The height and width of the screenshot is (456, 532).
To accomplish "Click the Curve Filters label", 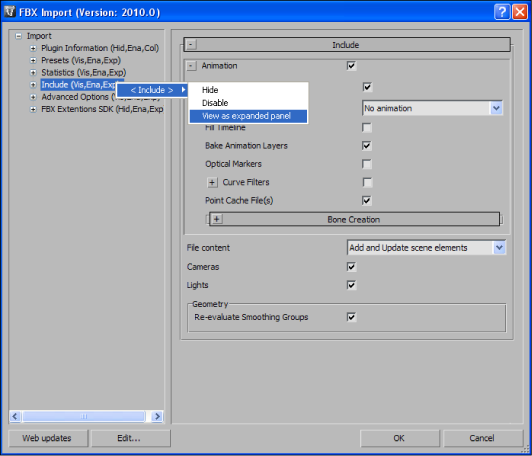I will (246, 183).
